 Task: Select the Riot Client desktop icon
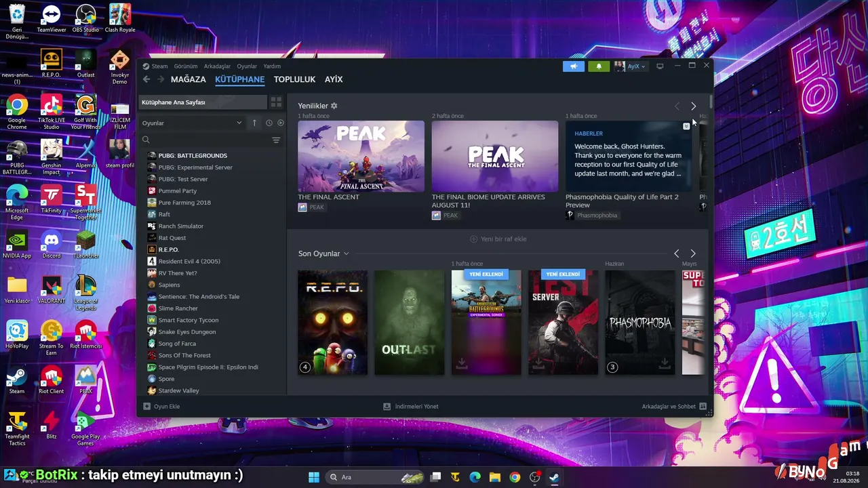52,381
